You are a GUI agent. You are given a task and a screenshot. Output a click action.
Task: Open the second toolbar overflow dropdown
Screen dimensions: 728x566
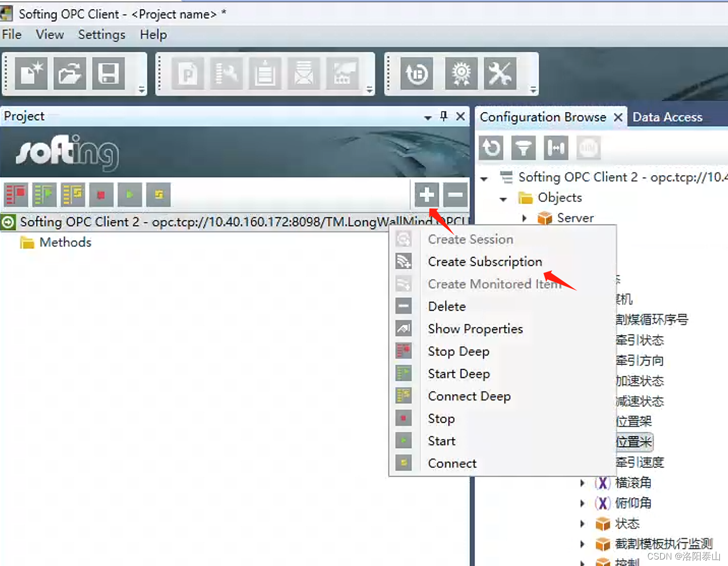(x=370, y=89)
